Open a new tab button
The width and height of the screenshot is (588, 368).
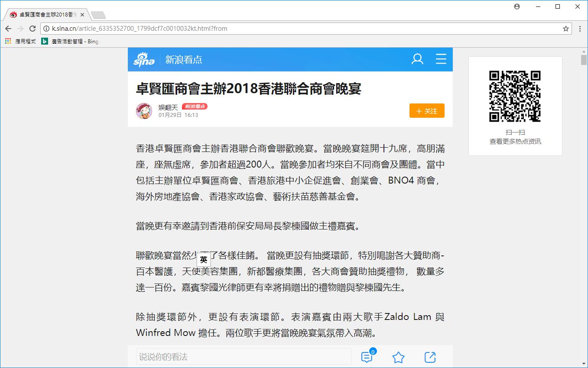point(98,15)
